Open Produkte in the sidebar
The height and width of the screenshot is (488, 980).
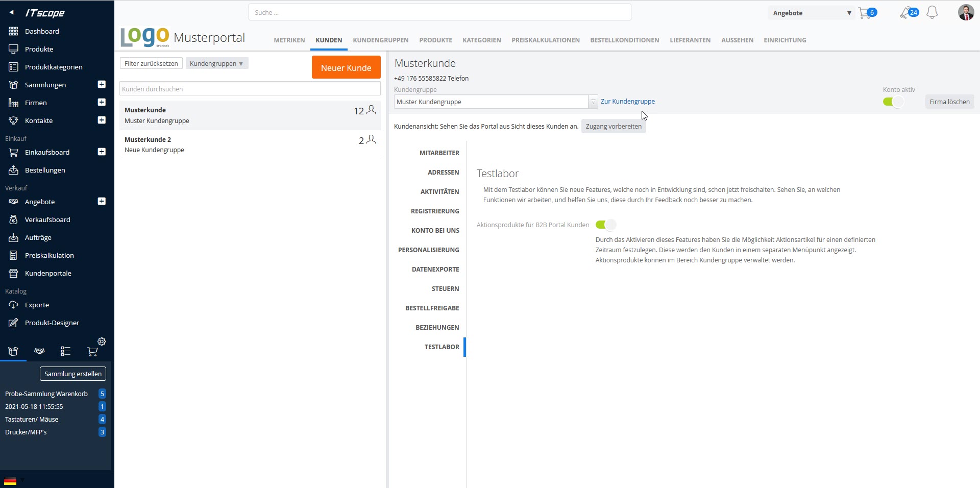[39, 49]
